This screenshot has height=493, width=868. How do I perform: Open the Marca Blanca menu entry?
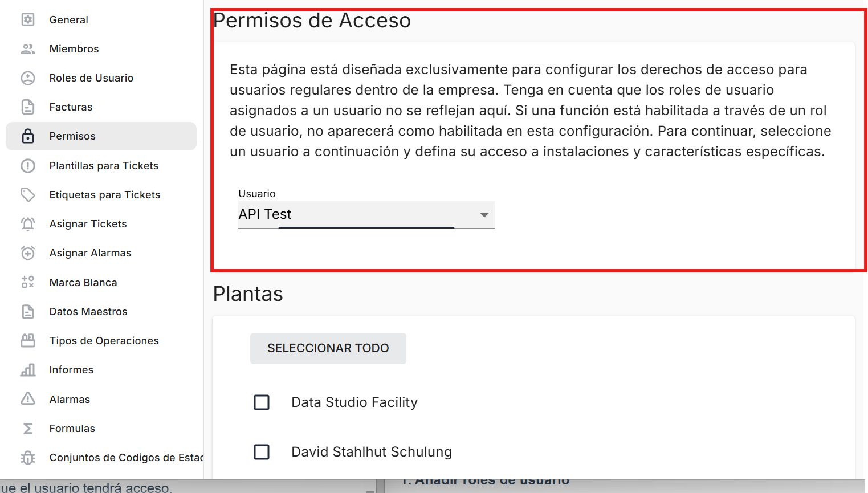pos(83,283)
